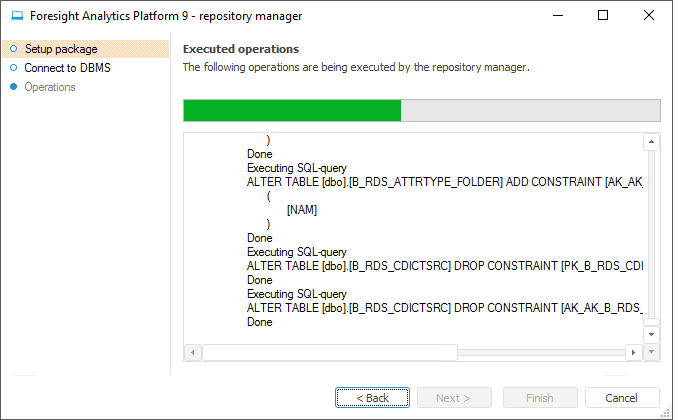The image size is (673, 420).
Task: Click the horizontal scrollbar thumb under the log
Action: [x=329, y=352]
